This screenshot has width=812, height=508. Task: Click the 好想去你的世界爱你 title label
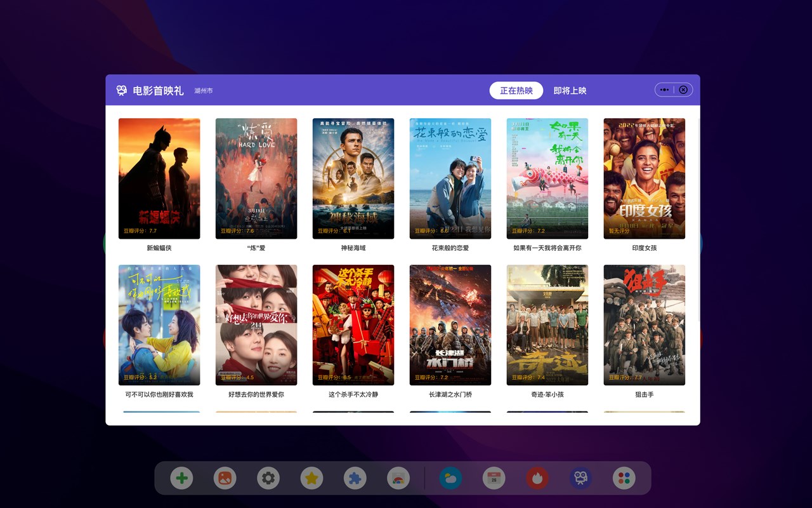coord(256,394)
